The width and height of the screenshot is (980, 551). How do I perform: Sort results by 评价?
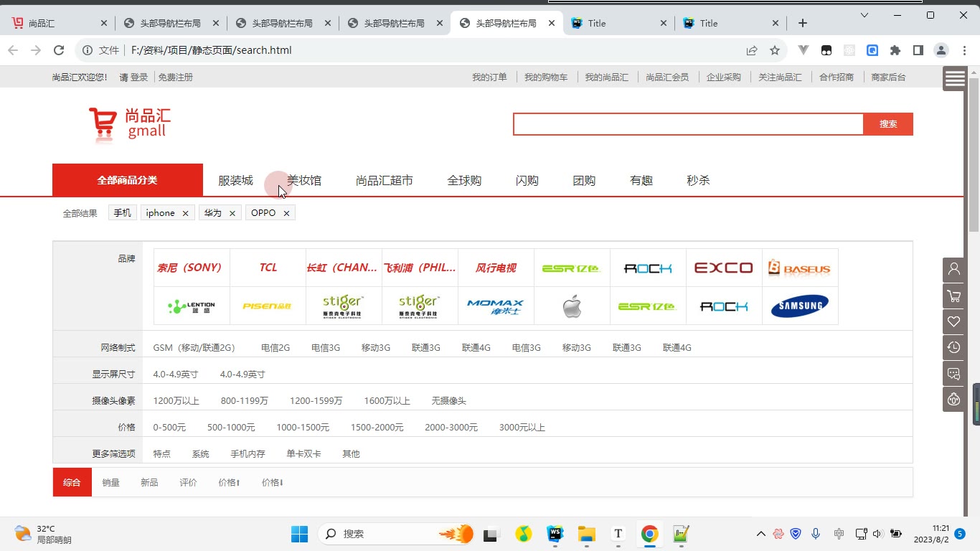(188, 483)
